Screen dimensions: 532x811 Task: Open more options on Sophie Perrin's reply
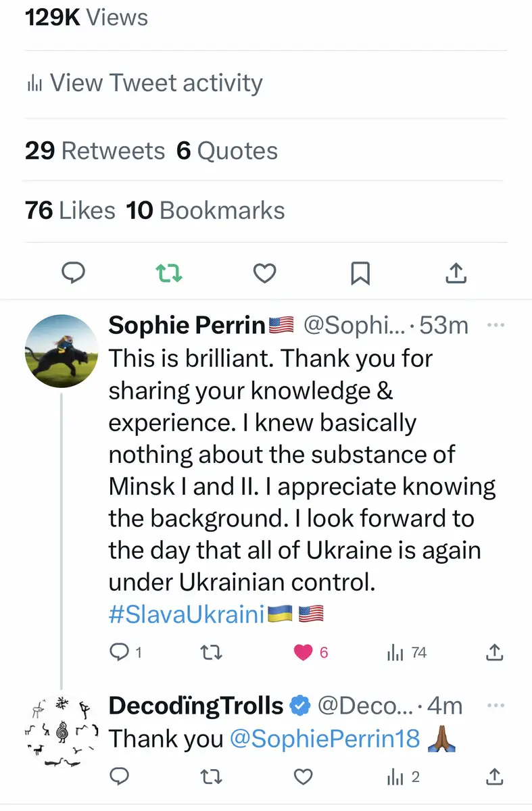click(x=496, y=326)
